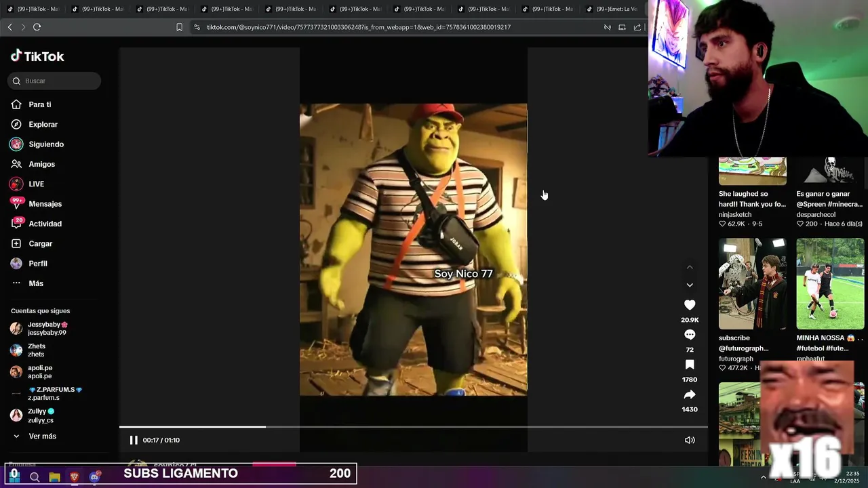Image resolution: width=868 pixels, height=488 pixels.
Task: Save video to favorites with bookmark icon
Action: [690, 365]
